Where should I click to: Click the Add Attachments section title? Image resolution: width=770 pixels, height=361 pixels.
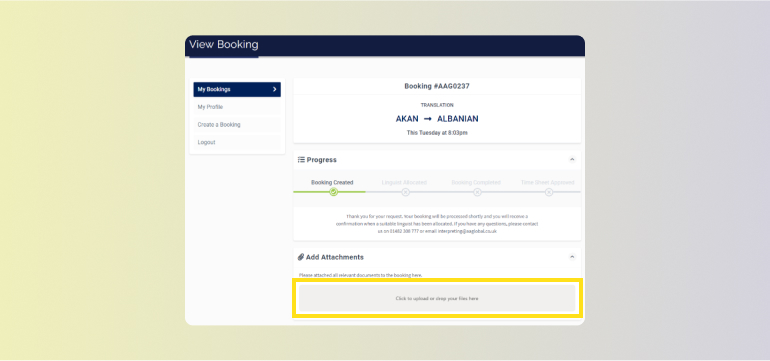point(335,257)
